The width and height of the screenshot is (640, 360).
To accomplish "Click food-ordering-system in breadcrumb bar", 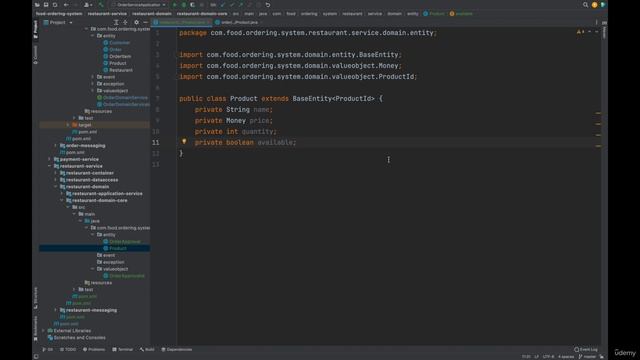I will [59, 14].
